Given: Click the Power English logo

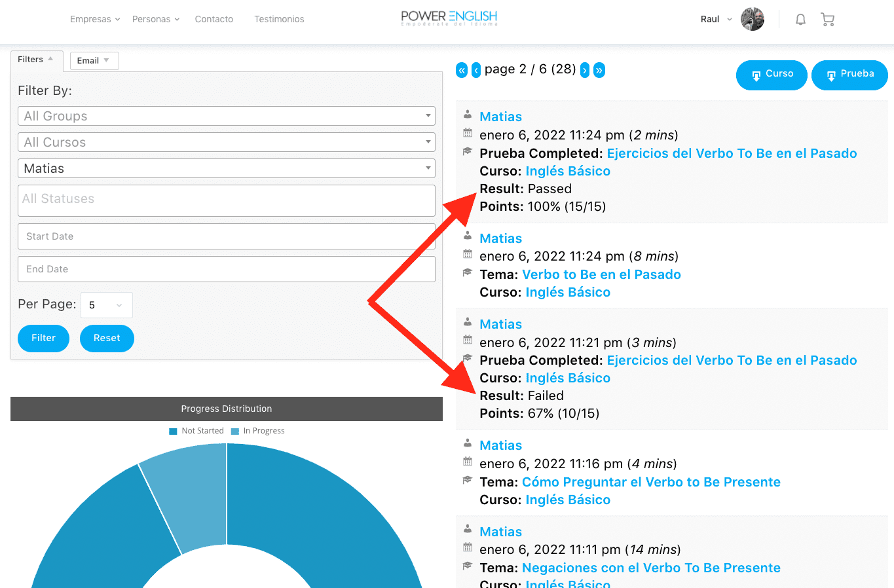Looking at the screenshot, I should point(449,18).
